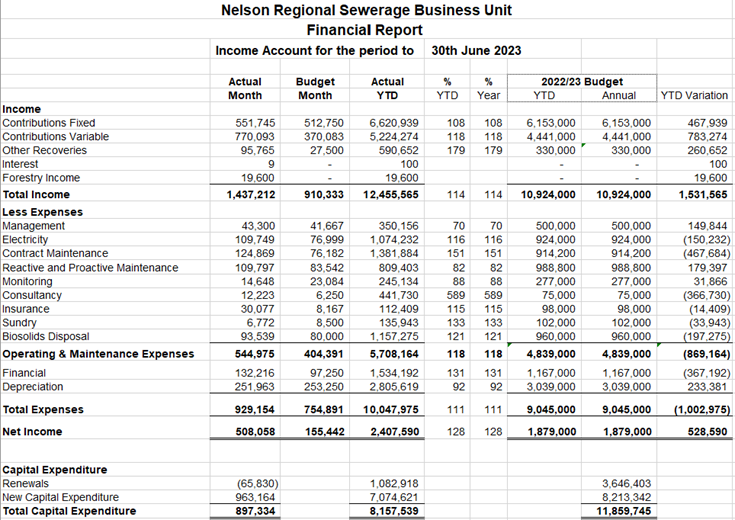This screenshot has width=735, height=520.
Task: Select the '30th June 2023' date cell
Action: [x=476, y=51]
